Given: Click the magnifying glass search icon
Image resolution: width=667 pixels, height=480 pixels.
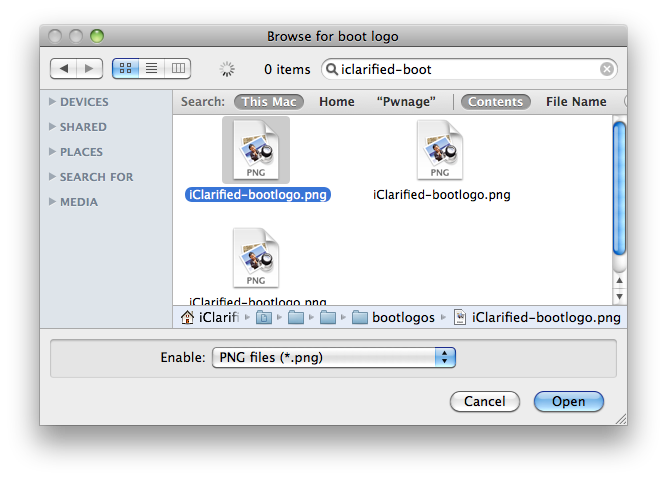Looking at the screenshot, I should pyautogui.click(x=331, y=69).
